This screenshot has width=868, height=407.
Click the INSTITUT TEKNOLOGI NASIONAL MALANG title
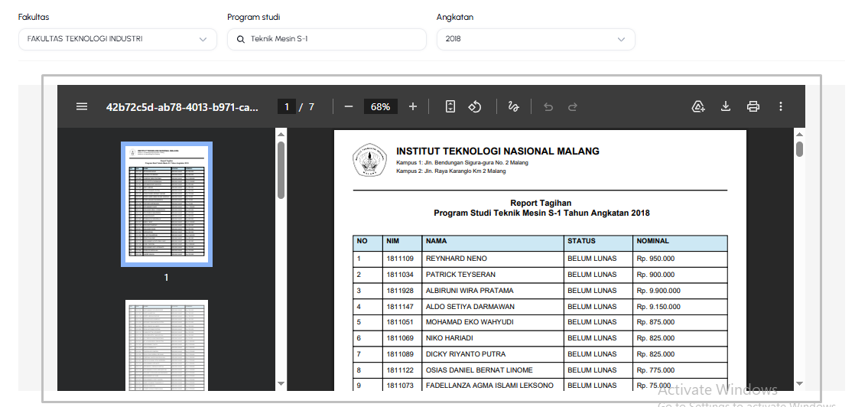coord(498,151)
